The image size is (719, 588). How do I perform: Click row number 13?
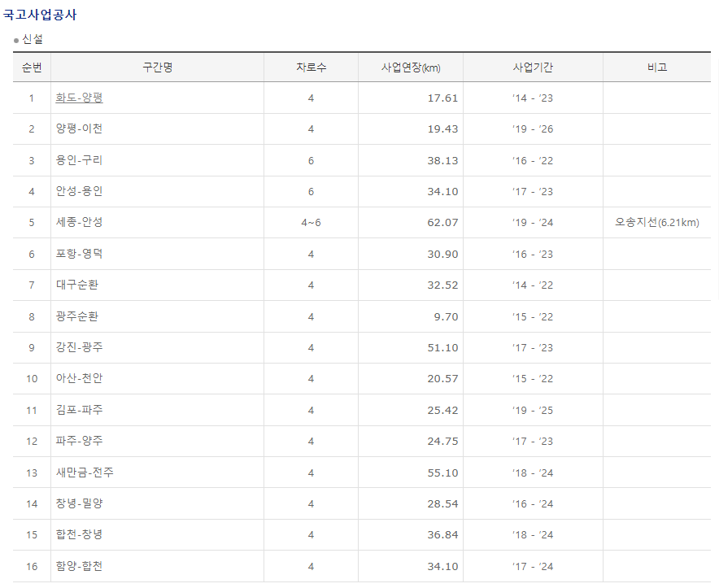(x=32, y=473)
